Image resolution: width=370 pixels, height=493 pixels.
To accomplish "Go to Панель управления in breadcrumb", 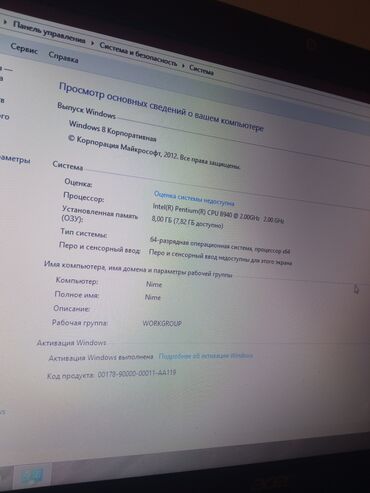I will 49,32.
